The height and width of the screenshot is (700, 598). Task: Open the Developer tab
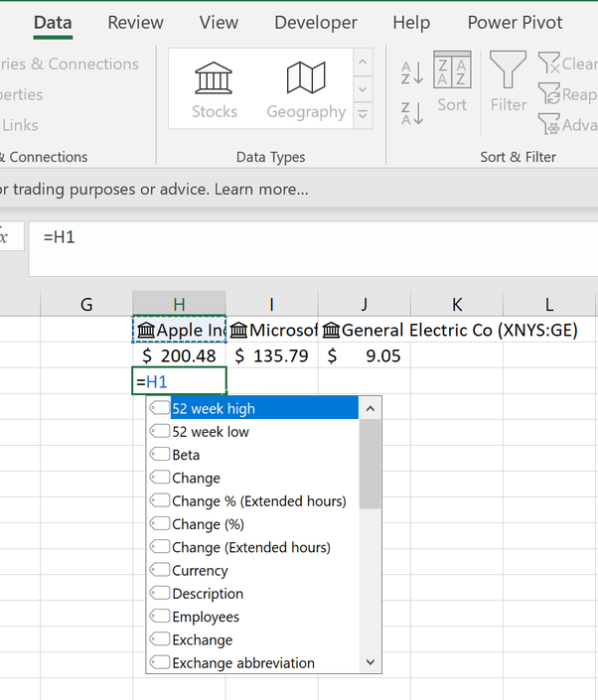click(315, 23)
